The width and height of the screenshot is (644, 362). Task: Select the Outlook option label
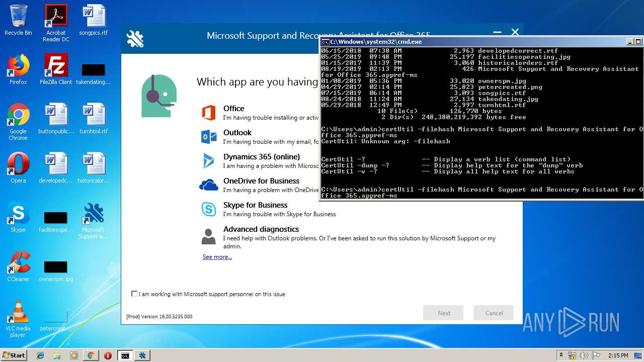[x=237, y=133]
